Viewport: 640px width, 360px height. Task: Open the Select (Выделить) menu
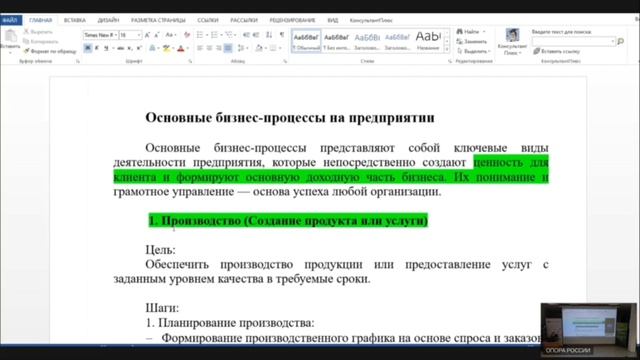(473, 51)
